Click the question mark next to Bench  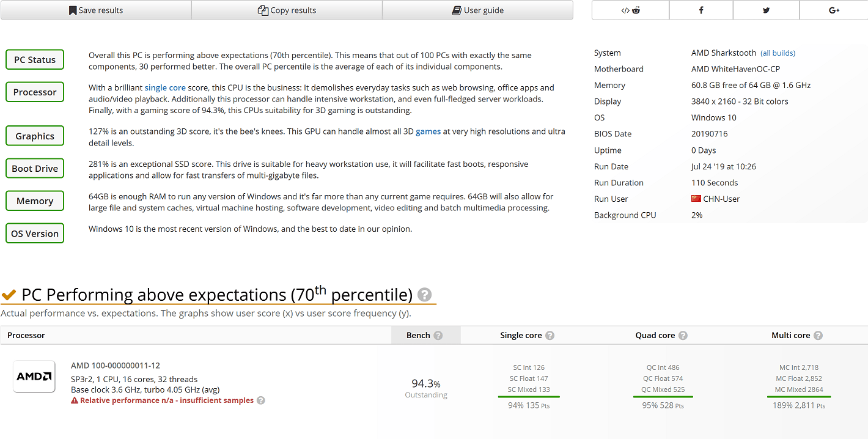[438, 336]
